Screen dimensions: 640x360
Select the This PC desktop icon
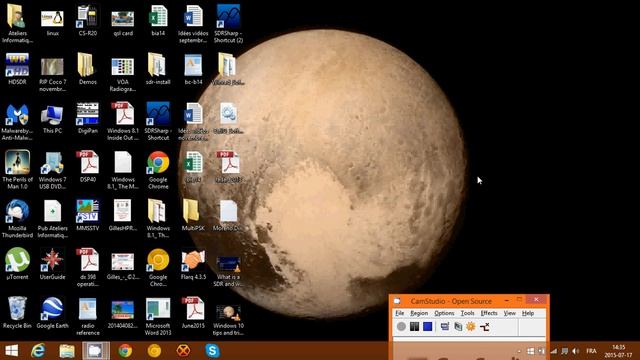coord(52,118)
